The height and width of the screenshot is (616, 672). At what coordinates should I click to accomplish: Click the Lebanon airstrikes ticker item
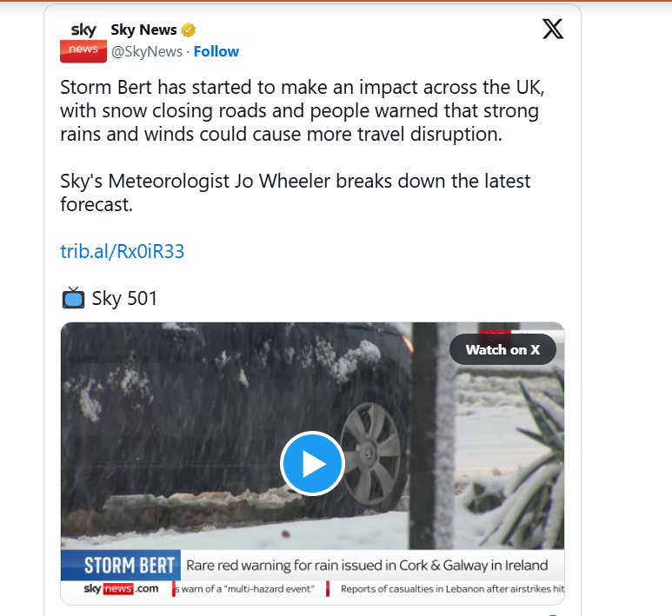click(452, 589)
